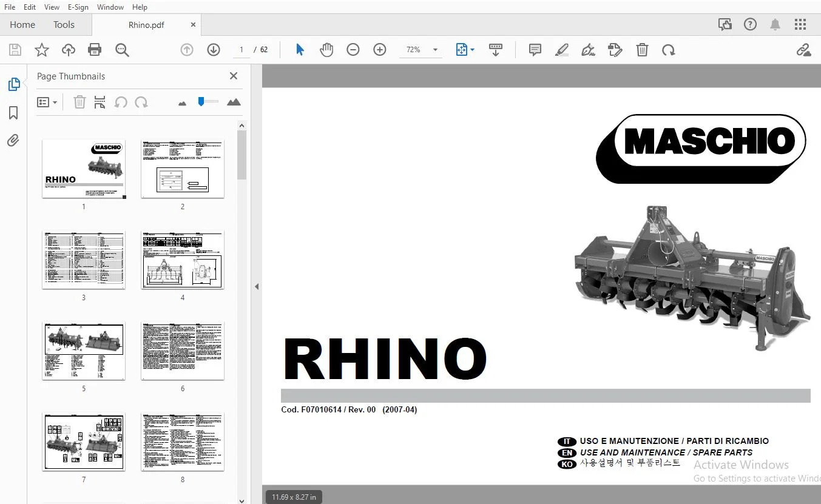Insert page break in thumbnails toolbar
Image resolution: width=821 pixels, height=504 pixels.
click(100, 102)
